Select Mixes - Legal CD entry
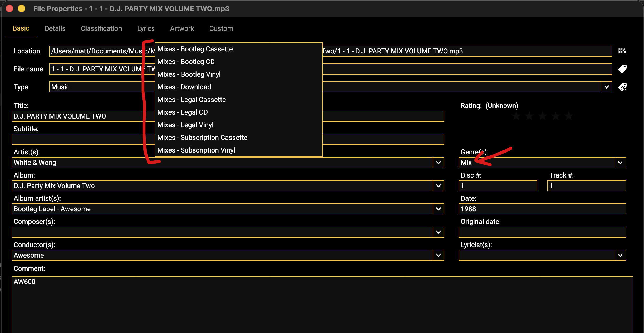 pos(238,112)
